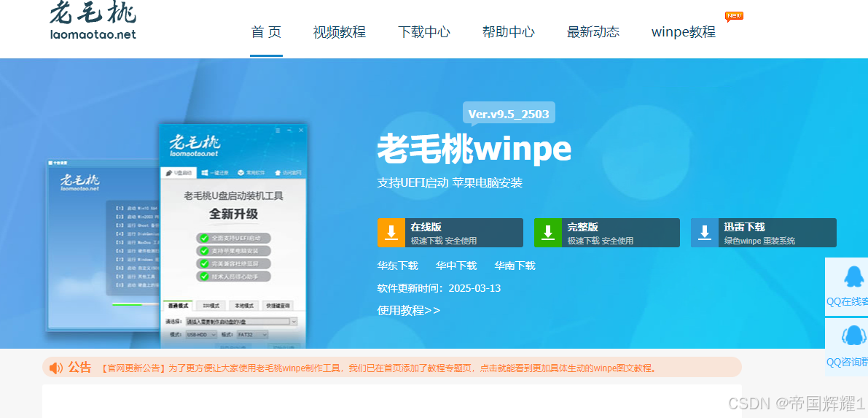Click the 软件更新时间:2025-03-13 text
The image size is (868, 418).
pos(439,288)
